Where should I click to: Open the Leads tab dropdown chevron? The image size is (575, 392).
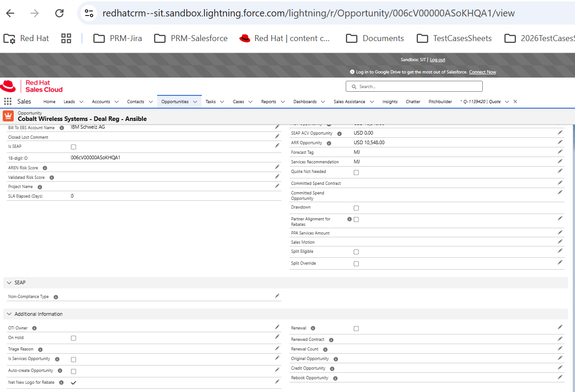[81, 102]
